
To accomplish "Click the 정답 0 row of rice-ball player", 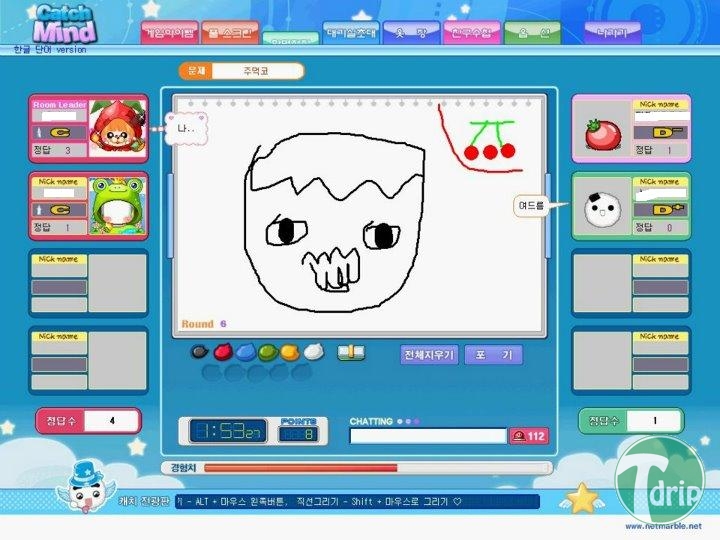I will pyautogui.click(x=660, y=227).
